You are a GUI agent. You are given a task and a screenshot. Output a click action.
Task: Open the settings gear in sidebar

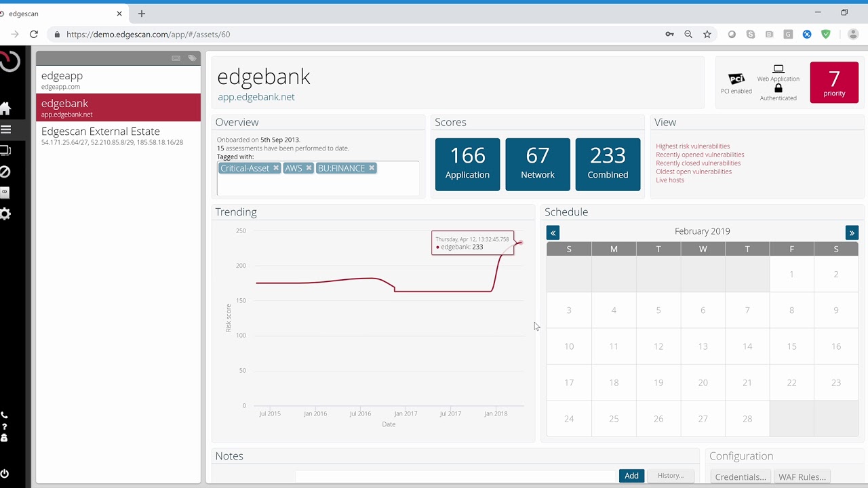point(5,214)
